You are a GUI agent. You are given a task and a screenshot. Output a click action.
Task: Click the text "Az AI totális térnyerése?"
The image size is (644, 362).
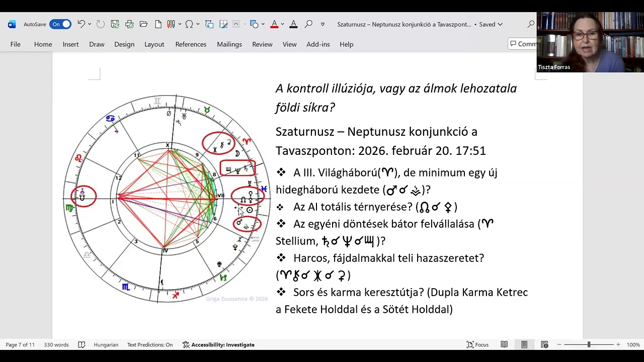[x=353, y=207]
